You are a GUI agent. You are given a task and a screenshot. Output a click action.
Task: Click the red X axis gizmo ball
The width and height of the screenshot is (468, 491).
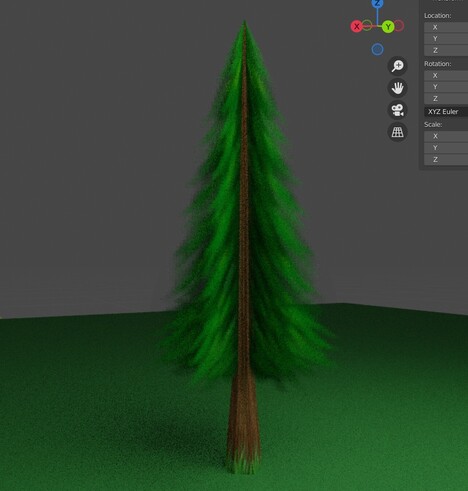click(357, 27)
